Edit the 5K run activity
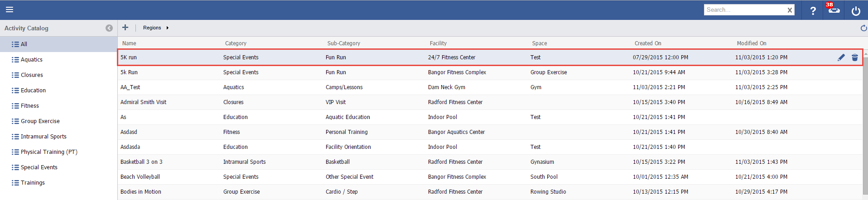Image resolution: width=868 pixels, height=200 pixels. click(x=841, y=57)
